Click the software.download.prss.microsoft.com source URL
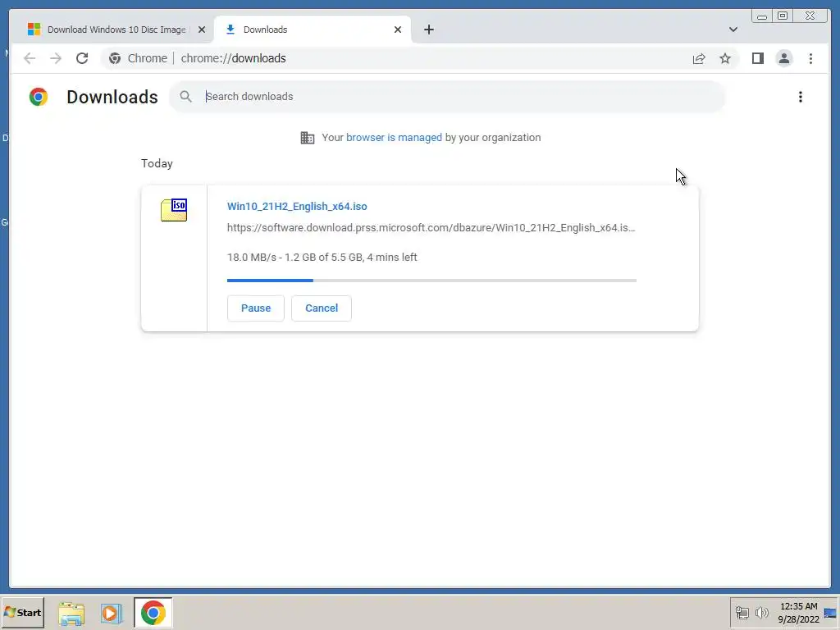Screen dimensions: 840x630 click(431, 228)
